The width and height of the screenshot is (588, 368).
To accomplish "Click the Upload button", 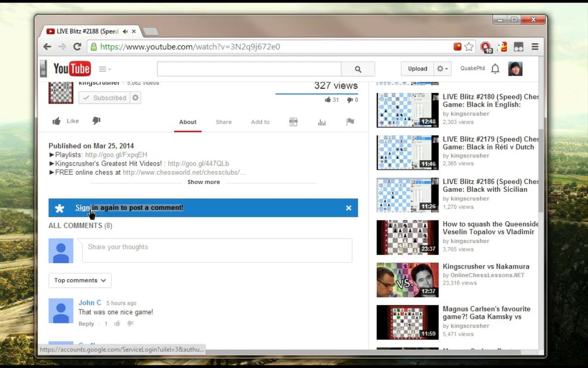I will [418, 68].
